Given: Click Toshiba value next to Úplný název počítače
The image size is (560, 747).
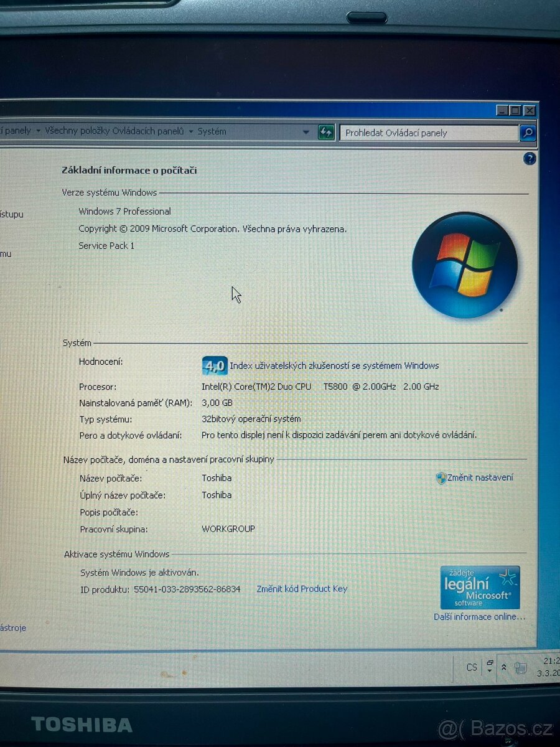Looking at the screenshot, I should pos(217,495).
